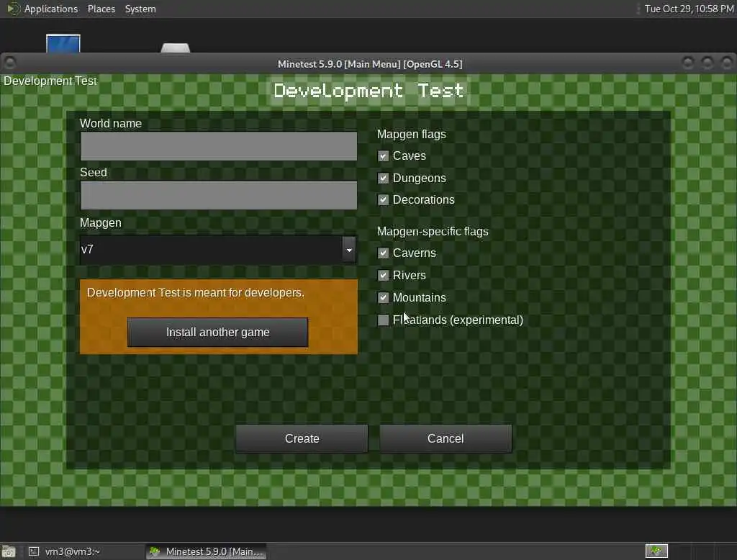Click the show desktop icon in taskbar
737x560 pixels.
[9, 551]
